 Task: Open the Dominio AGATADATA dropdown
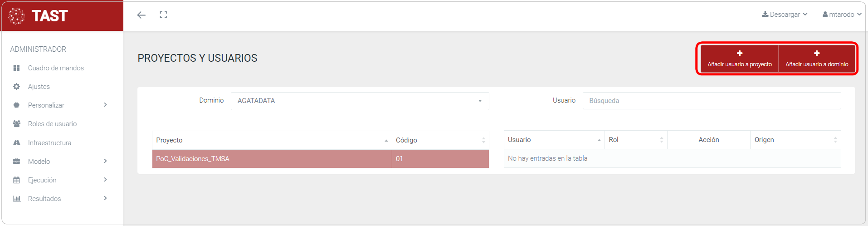[x=360, y=101]
